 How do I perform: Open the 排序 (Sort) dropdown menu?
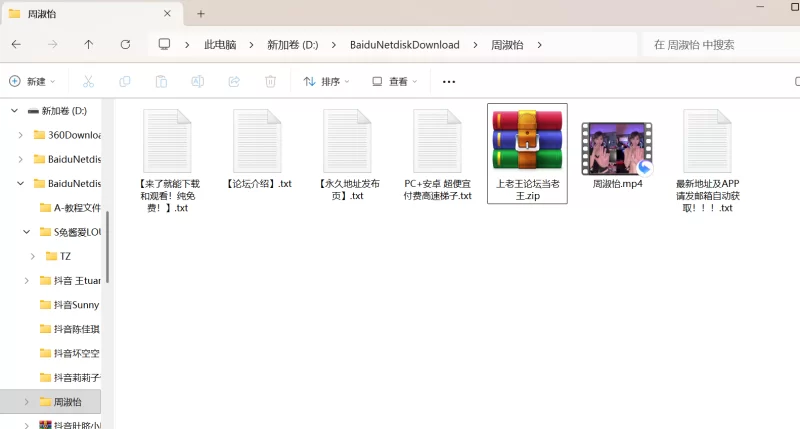pyautogui.click(x=326, y=82)
